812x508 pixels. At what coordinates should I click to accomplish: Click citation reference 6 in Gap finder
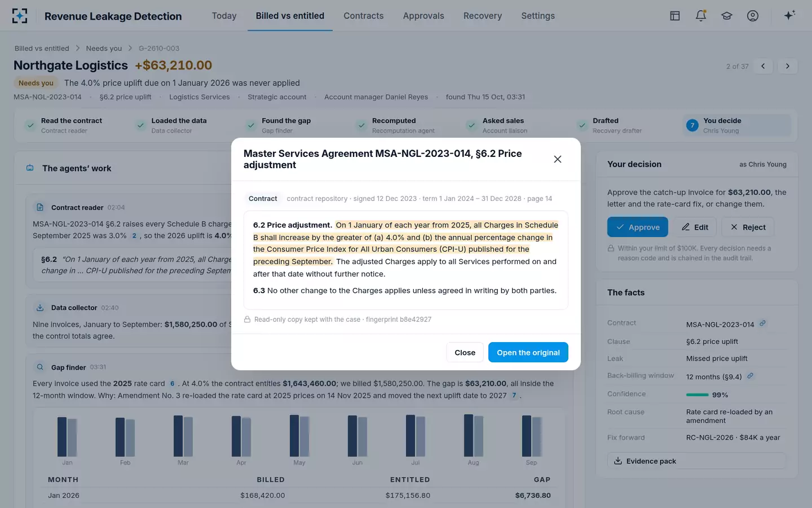coord(172,383)
